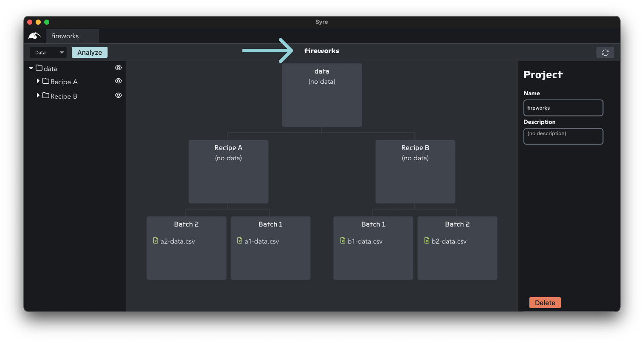Click the Recipe A folder icon in tree

click(46, 81)
